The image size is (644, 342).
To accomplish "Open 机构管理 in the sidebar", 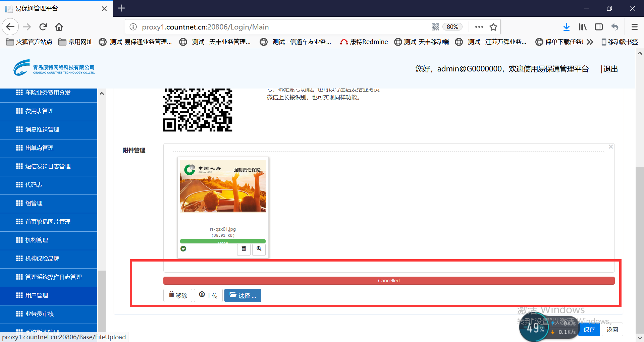I will [49, 240].
